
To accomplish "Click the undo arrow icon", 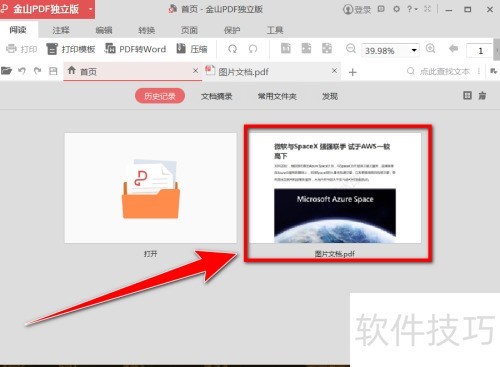I will (x=22, y=71).
